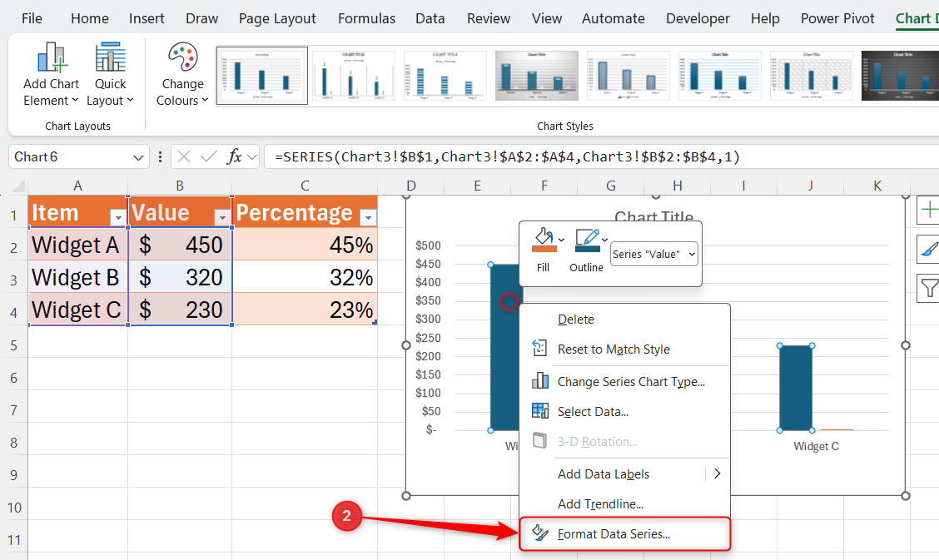Click the Widget C axis label

click(x=816, y=446)
